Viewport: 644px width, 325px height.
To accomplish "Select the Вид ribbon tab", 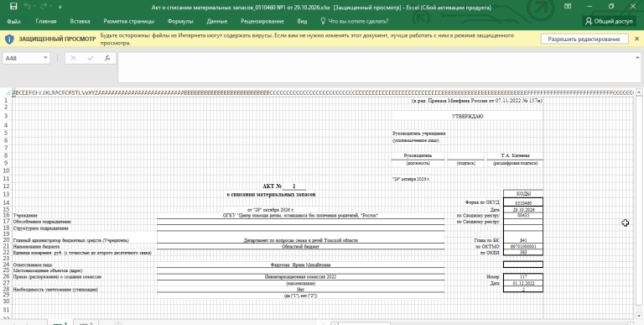I will click(x=302, y=21).
